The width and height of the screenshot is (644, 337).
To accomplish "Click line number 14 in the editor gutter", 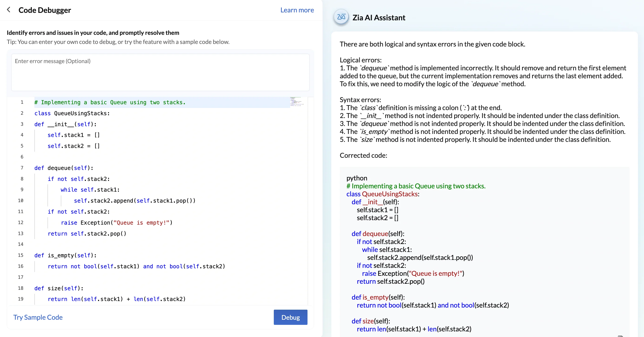I will tap(21, 244).
